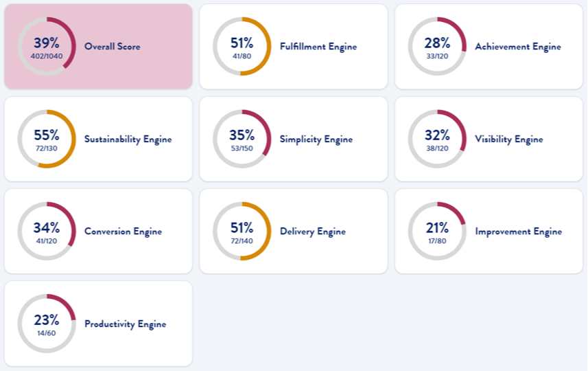Select the Productivity Engine title

125,324
